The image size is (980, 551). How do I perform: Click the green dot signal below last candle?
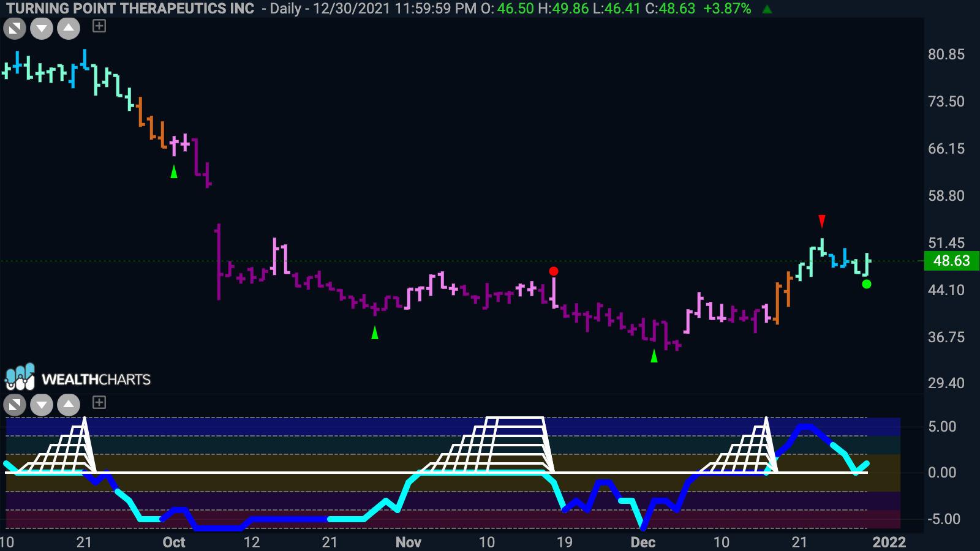866,284
